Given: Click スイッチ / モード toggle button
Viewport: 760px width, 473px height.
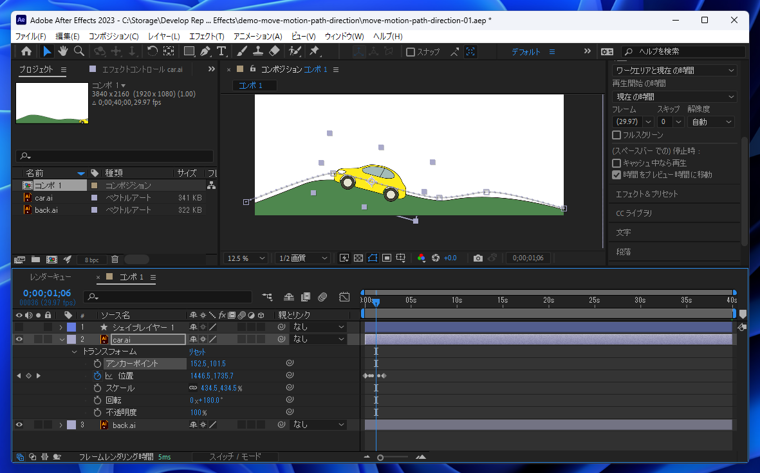Looking at the screenshot, I should pyautogui.click(x=235, y=457).
